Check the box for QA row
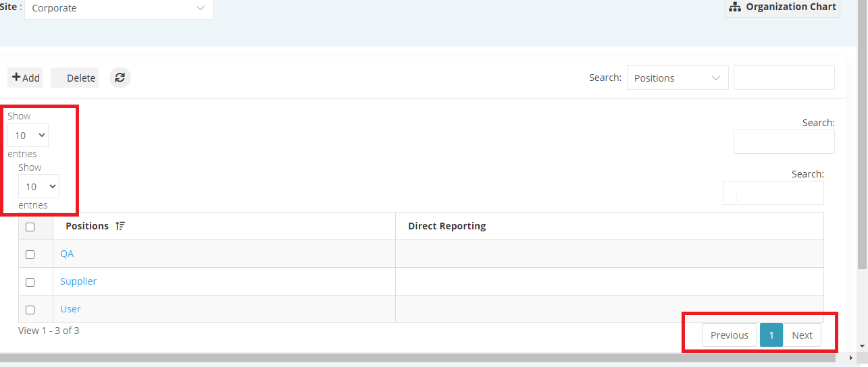Image resolution: width=868 pixels, height=367 pixels. coord(30,254)
